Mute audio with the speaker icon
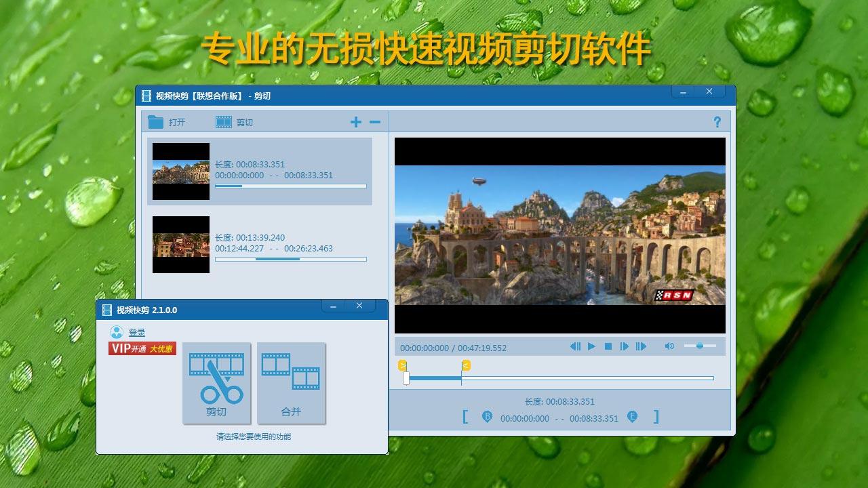 pos(669,346)
